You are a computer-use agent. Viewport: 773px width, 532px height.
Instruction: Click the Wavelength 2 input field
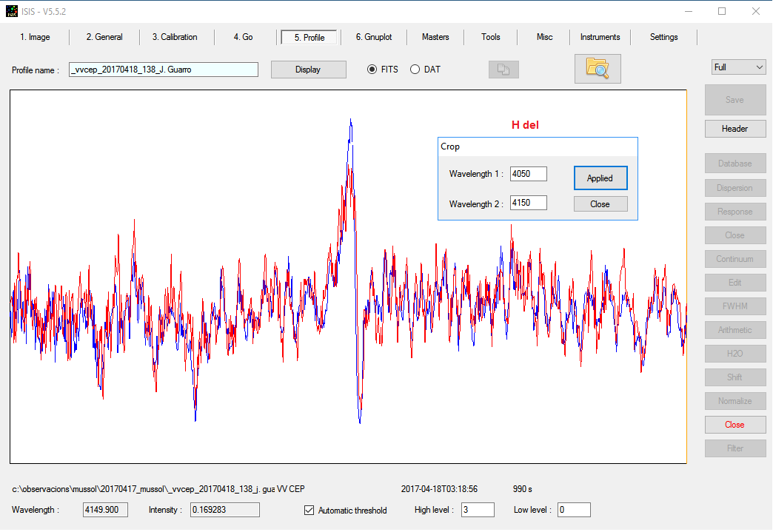click(x=528, y=203)
